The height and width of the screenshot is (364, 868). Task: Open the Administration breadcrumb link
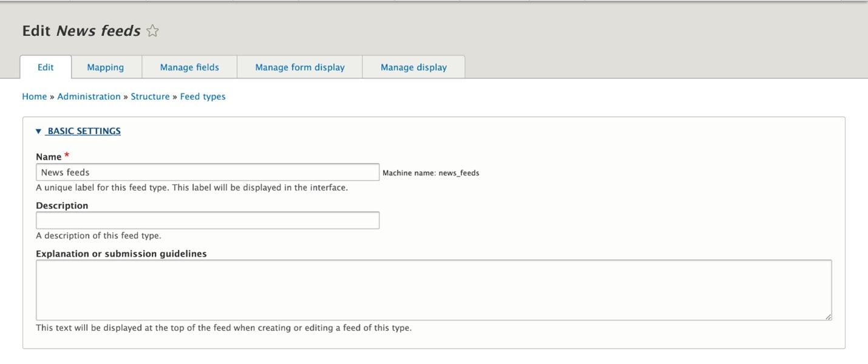pyautogui.click(x=89, y=96)
